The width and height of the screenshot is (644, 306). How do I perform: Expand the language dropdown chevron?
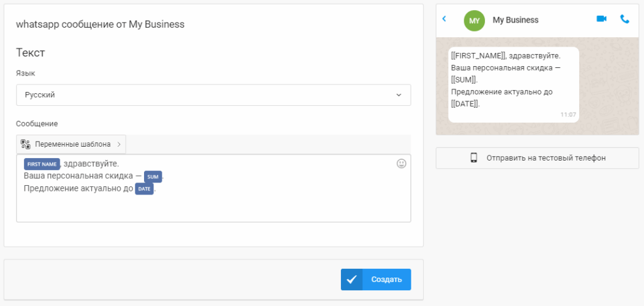click(x=398, y=95)
